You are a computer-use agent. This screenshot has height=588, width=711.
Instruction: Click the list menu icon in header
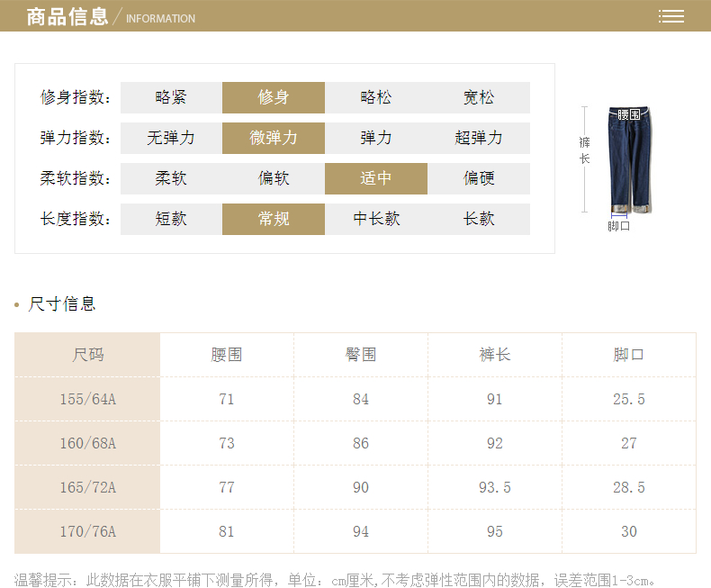(x=670, y=16)
